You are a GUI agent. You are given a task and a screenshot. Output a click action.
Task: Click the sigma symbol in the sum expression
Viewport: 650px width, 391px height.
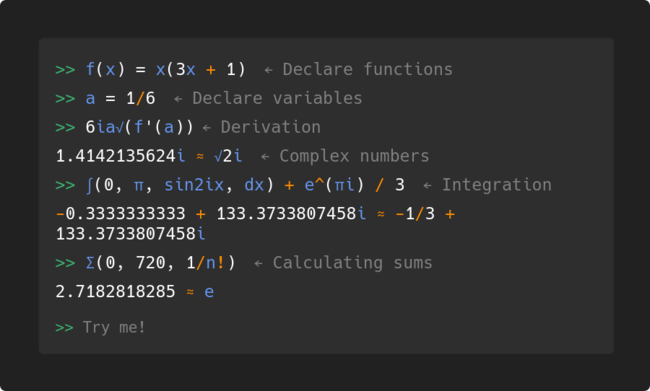click(x=90, y=263)
